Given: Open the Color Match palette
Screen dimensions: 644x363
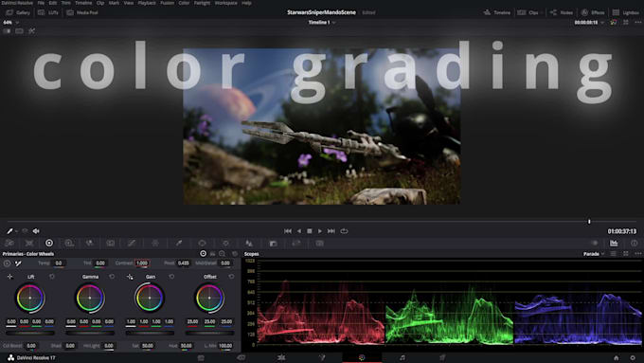Looking at the screenshot, I should tap(29, 244).
